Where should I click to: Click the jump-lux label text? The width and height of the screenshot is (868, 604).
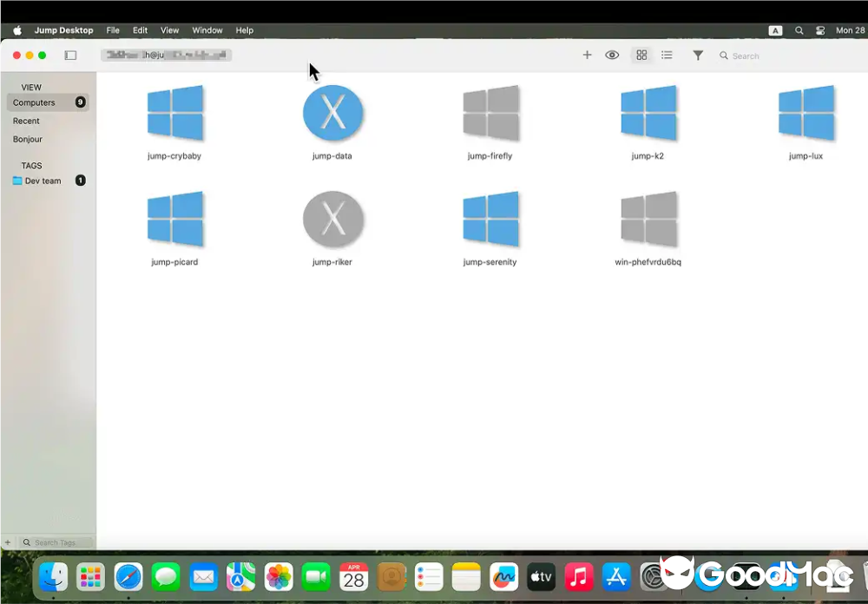(806, 156)
